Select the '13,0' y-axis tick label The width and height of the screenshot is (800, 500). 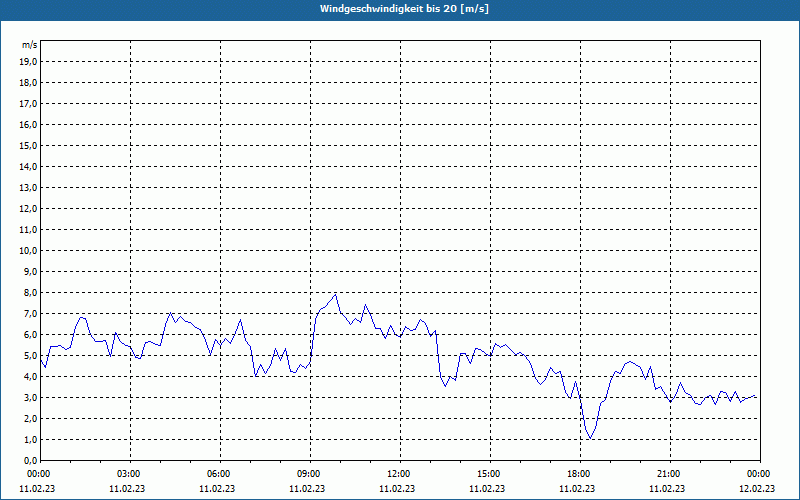(x=28, y=188)
